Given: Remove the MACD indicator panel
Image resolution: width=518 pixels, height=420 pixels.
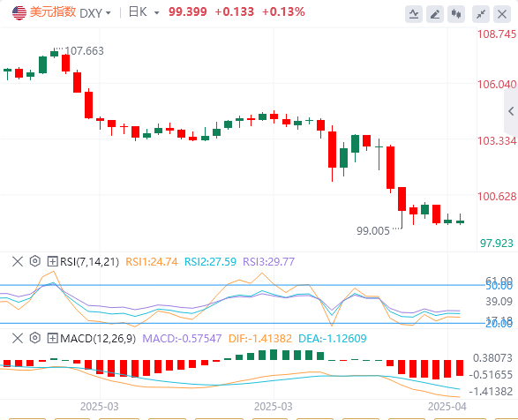Looking at the screenshot, I should click(17, 338).
